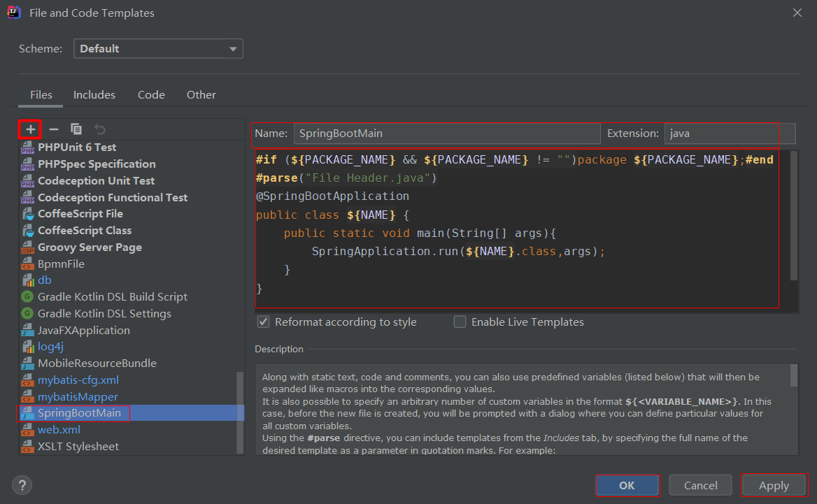Click the IntelliJ IDEA logo in title bar
This screenshot has height=504, width=817.
pyautogui.click(x=14, y=13)
